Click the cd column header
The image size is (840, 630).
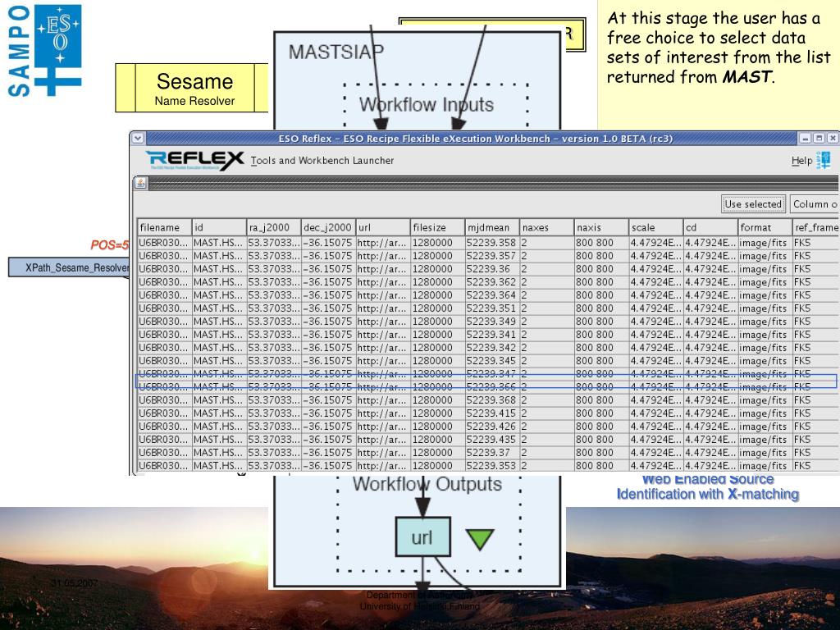pyautogui.click(x=711, y=227)
